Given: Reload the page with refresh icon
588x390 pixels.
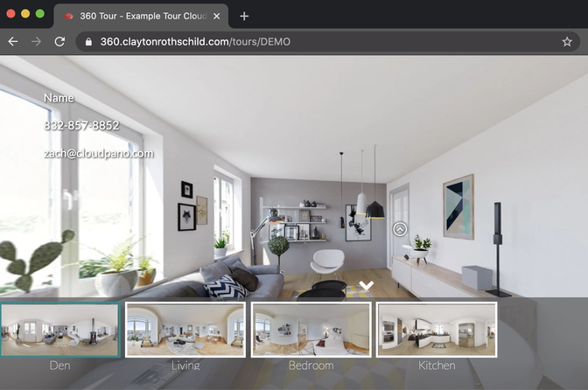Looking at the screenshot, I should point(59,41).
